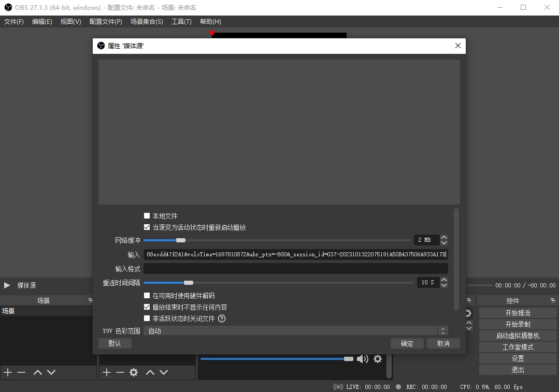Open audio mixer gear settings
This screenshot has width=559, height=392.
pos(378,359)
